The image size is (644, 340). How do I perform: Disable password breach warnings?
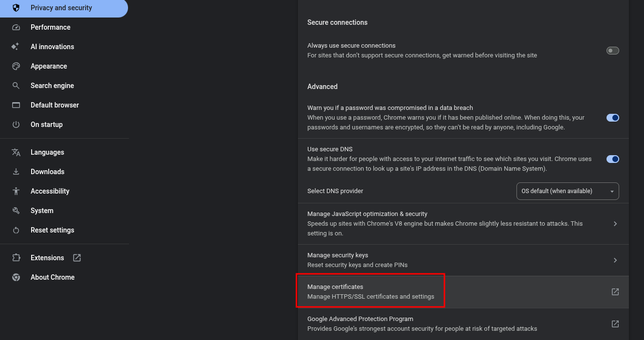pos(612,118)
